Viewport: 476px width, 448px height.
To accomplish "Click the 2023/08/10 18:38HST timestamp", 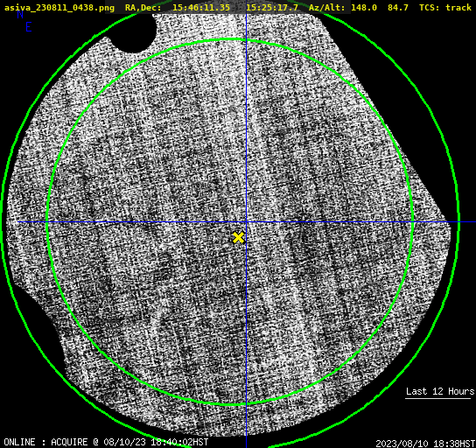I will click(x=425, y=444).
